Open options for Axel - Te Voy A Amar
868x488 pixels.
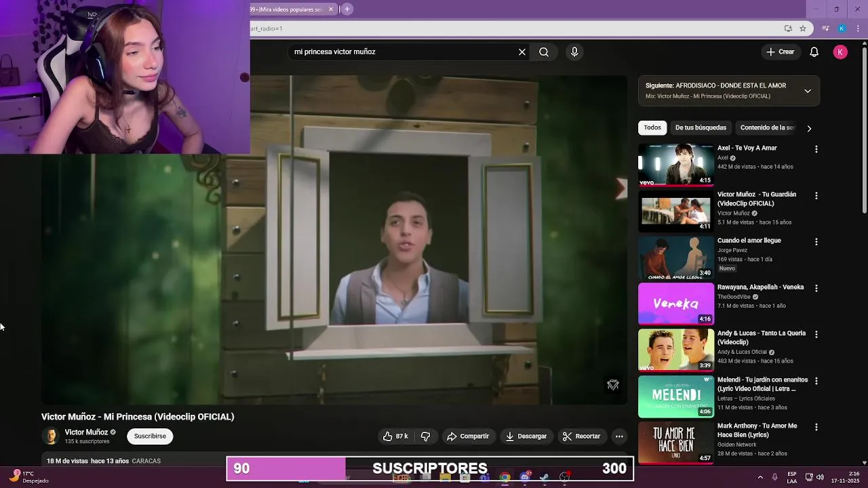(816, 149)
